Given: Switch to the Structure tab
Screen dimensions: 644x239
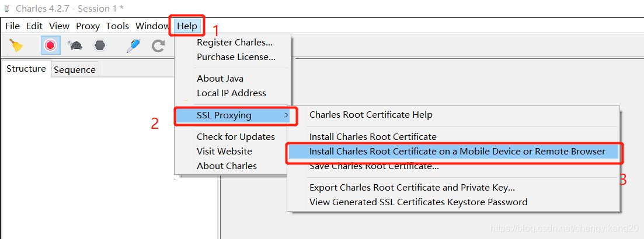Looking at the screenshot, I should pyautogui.click(x=26, y=69).
